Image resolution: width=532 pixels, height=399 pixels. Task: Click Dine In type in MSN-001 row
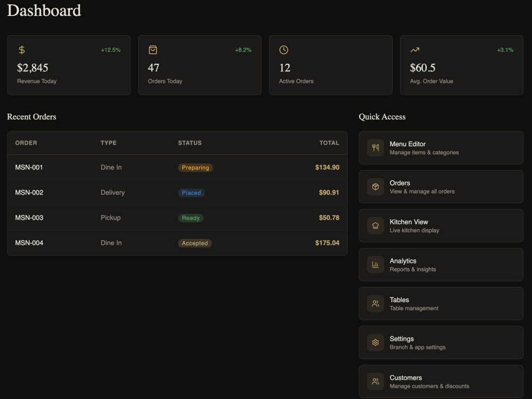(111, 167)
